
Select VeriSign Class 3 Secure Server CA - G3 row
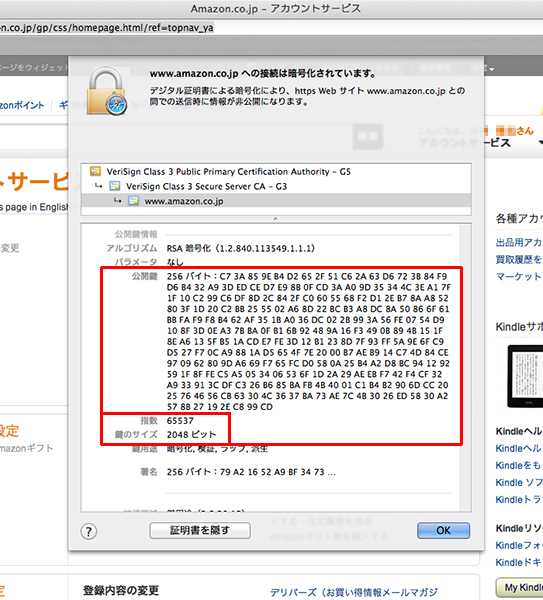[276, 186]
